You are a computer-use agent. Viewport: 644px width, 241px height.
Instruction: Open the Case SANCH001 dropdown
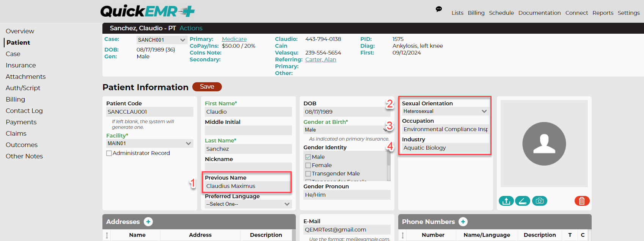[161, 40]
